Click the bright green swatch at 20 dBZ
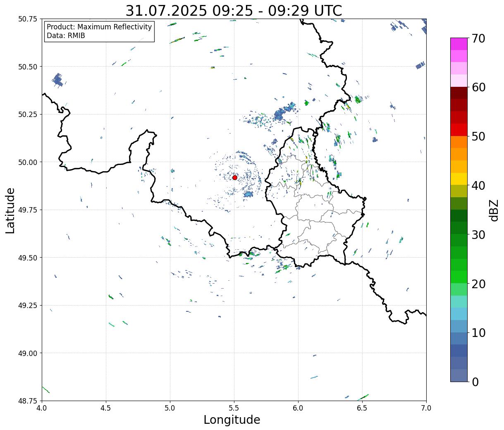Image resolution: width=504 pixels, height=430 pixels. [x=459, y=277]
